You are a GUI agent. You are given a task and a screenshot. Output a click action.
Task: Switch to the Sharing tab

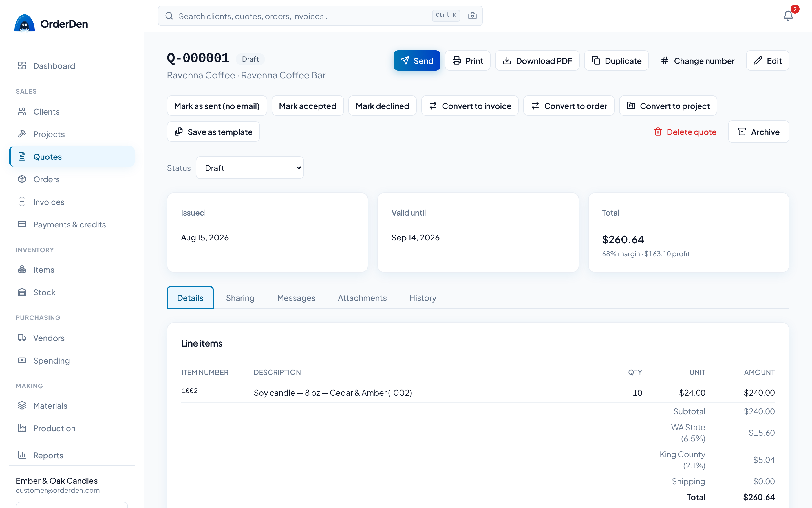tap(240, 298)
